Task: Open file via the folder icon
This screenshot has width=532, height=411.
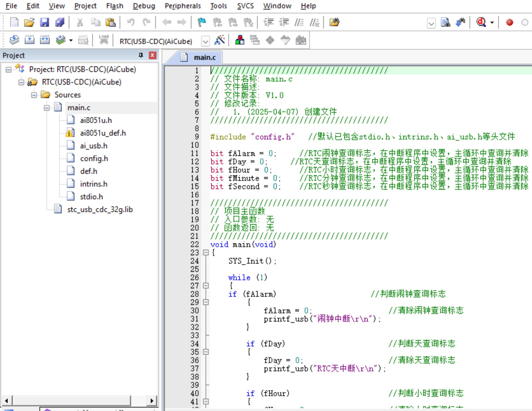Action: (29, 22)
